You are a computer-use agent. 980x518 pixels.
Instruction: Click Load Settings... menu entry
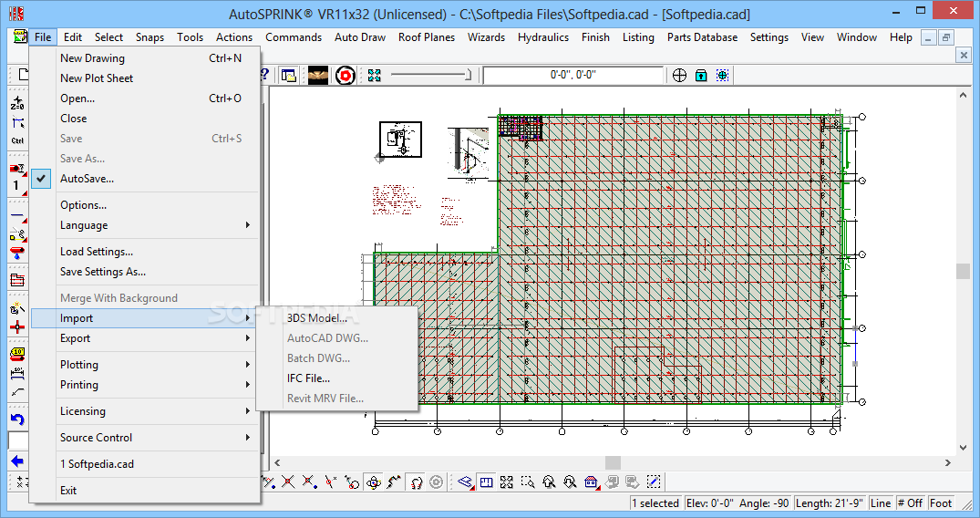tap(144, 252)
